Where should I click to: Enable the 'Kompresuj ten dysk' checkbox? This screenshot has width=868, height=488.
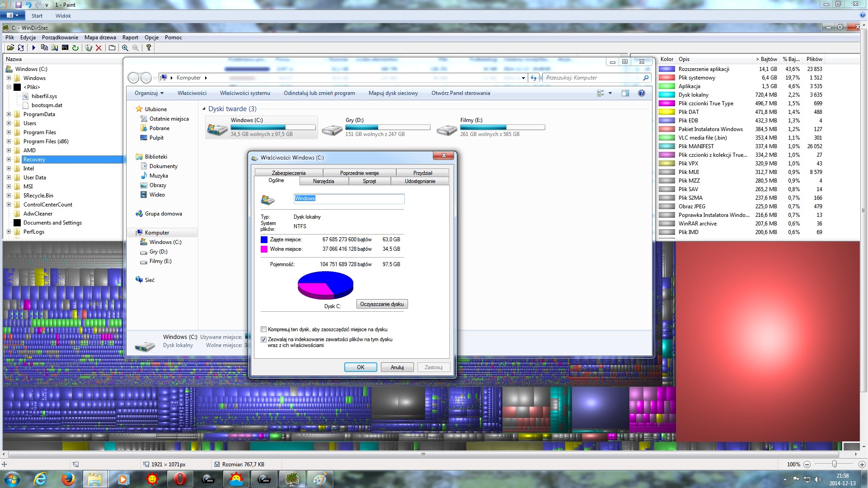tap(264, 329)
